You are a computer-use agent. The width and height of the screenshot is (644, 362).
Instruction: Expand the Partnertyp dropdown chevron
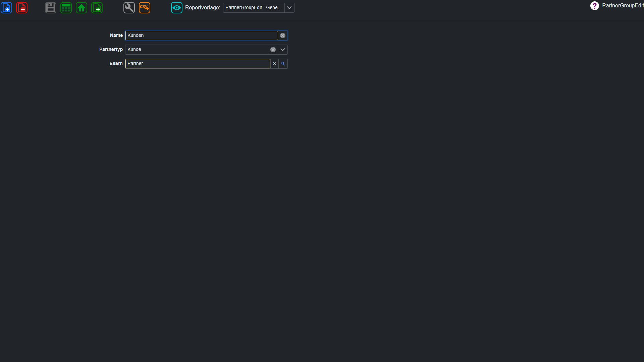[x=283, y=50]
